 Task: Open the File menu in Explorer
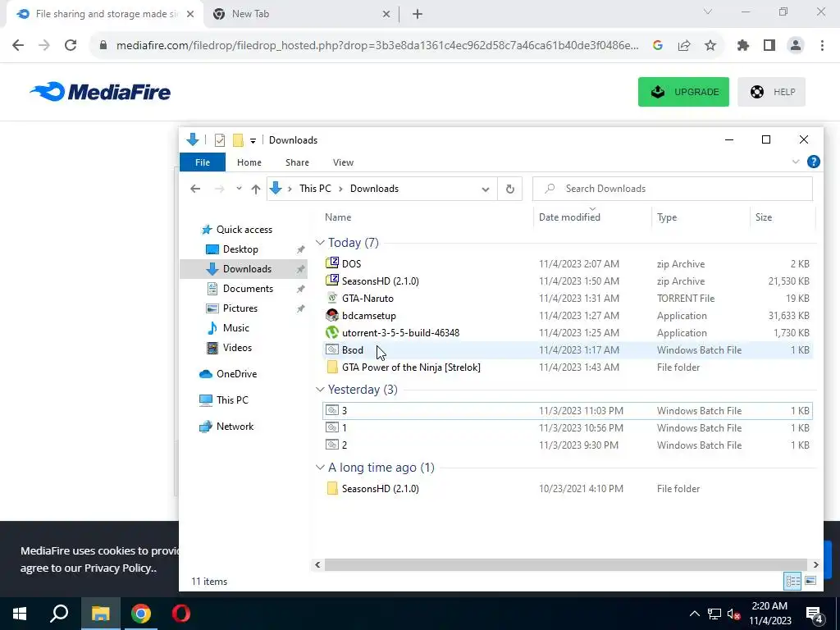pos(203,162)
